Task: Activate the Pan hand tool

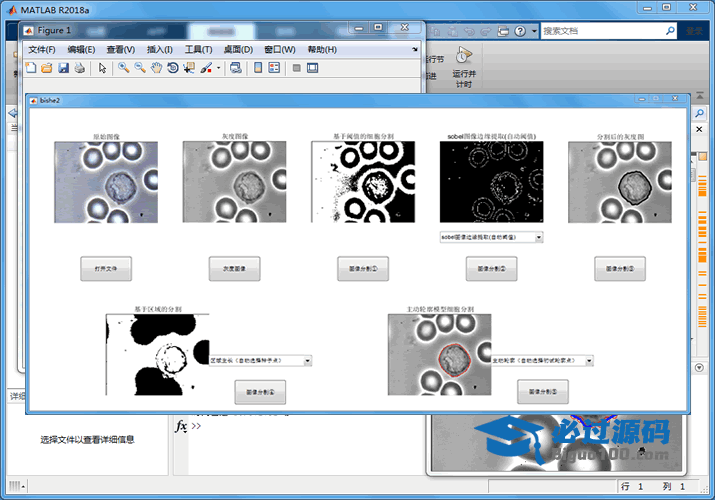Action: coord(156,68)
